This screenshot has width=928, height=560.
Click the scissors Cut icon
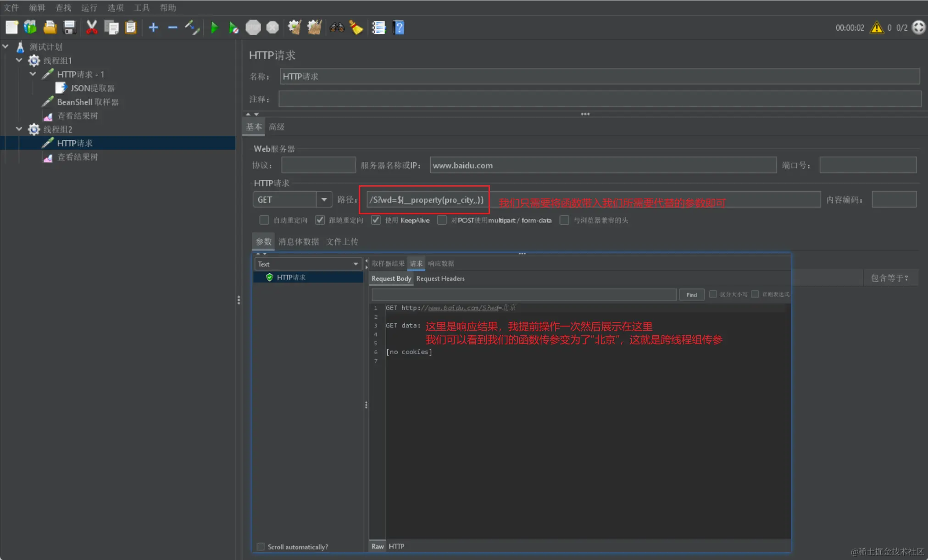point(92,28)
